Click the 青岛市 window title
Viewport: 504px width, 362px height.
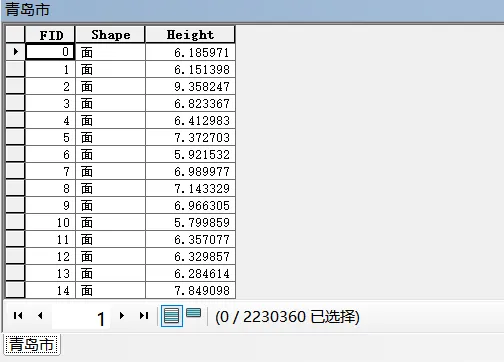click(x=28, y=9)
